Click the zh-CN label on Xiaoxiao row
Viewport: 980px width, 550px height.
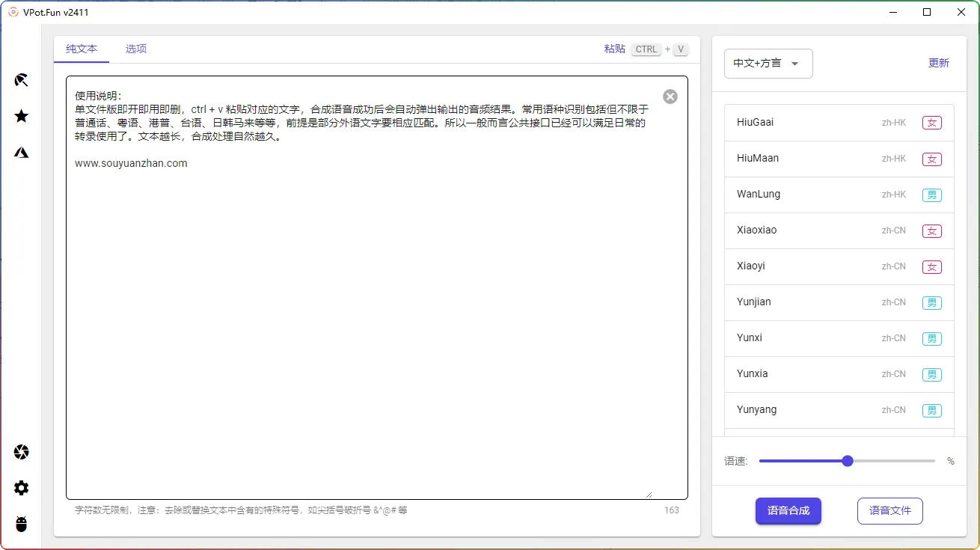coord(894,230)
